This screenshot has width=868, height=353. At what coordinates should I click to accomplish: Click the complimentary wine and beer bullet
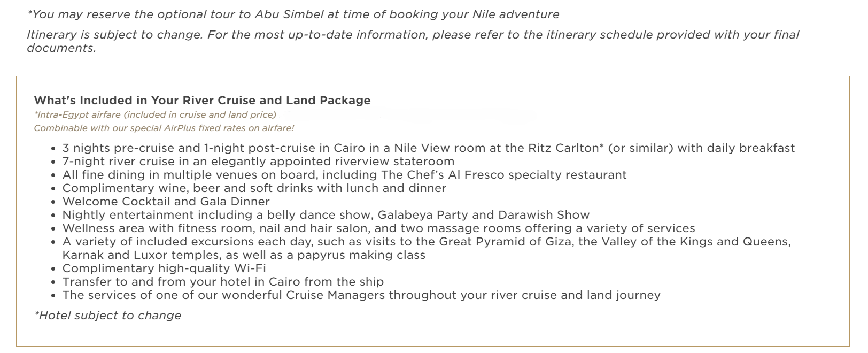point(254,188)
